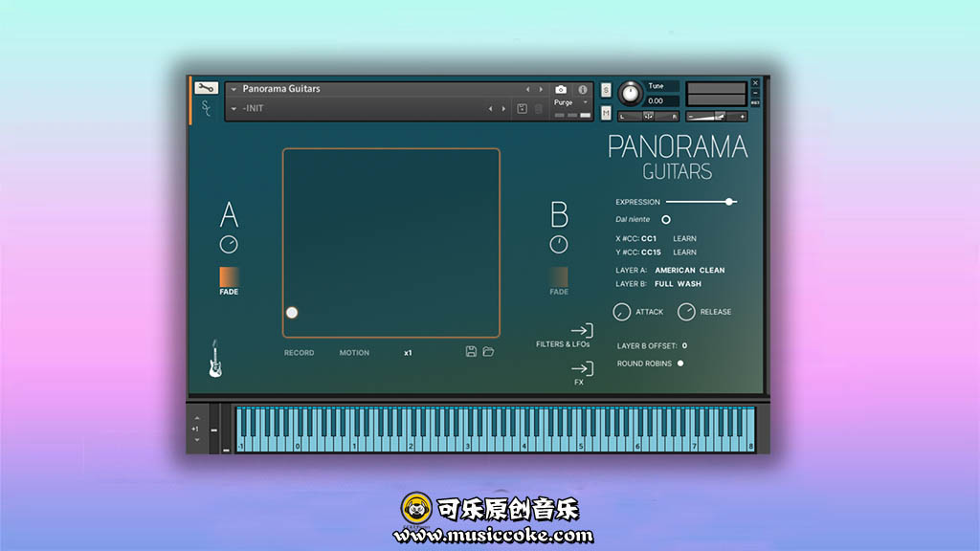Save the current snapshot with disk icon

[x=522, y=109]
